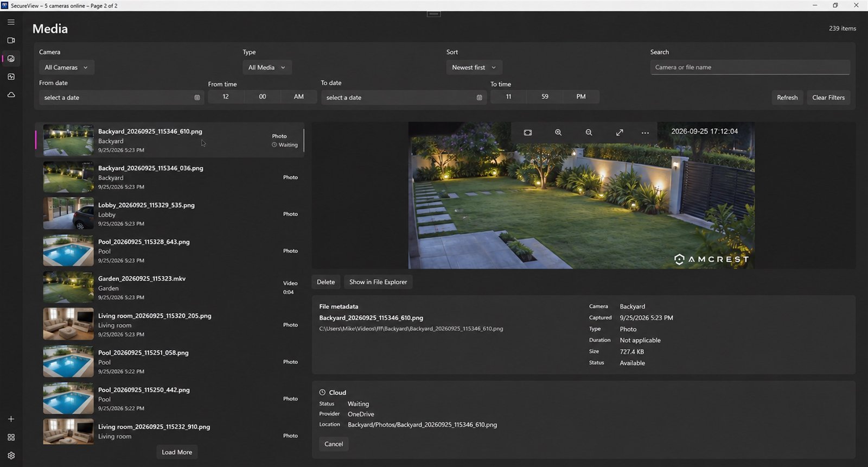
Task: Click the Load More button
Action: (x=177, y=452)
